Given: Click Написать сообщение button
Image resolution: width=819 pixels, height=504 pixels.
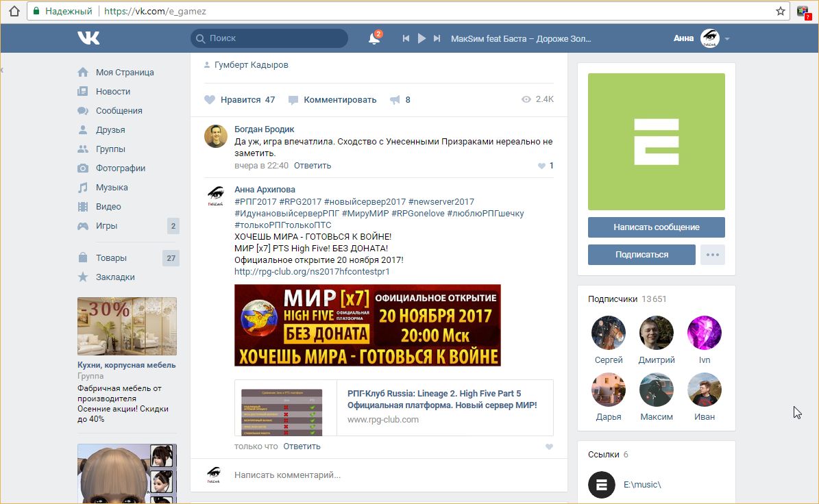Looking at the screenshot, I should (656, 227).
